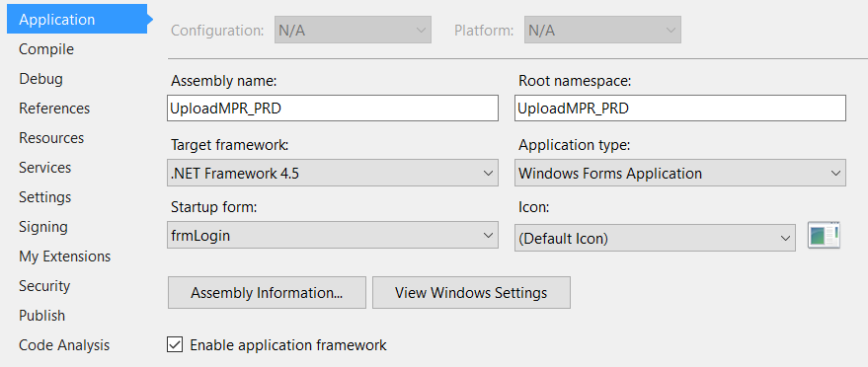The image size is (868, 367).
Task: Expand the Target framework dropdown
Action: (x=333, y=173)
